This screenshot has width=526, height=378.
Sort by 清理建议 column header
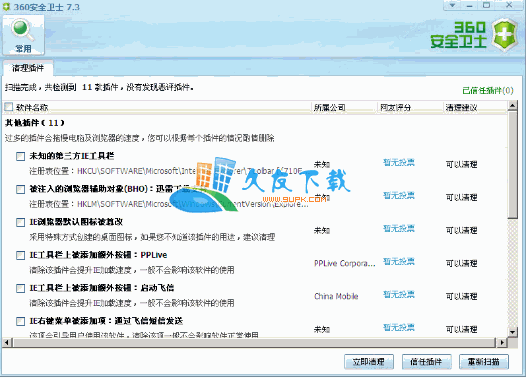click(475, 107)
